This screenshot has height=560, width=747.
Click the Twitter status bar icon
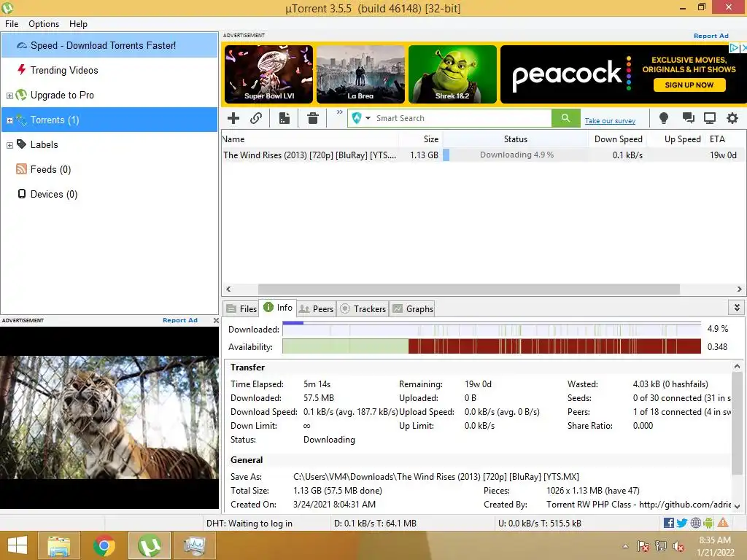pos(682,523)
